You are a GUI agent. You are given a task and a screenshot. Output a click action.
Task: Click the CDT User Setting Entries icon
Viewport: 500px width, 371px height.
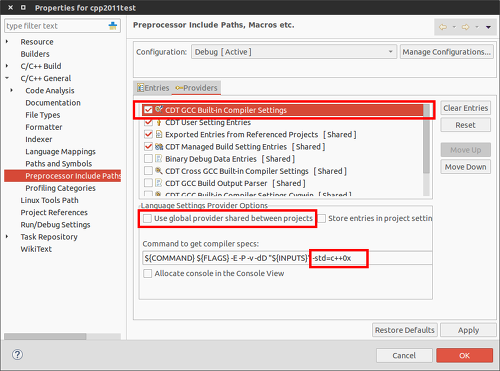coord(159,122)
